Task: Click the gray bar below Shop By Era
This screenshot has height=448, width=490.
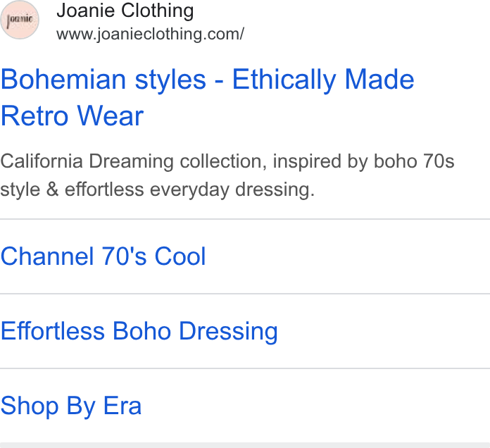Action: 245,445
